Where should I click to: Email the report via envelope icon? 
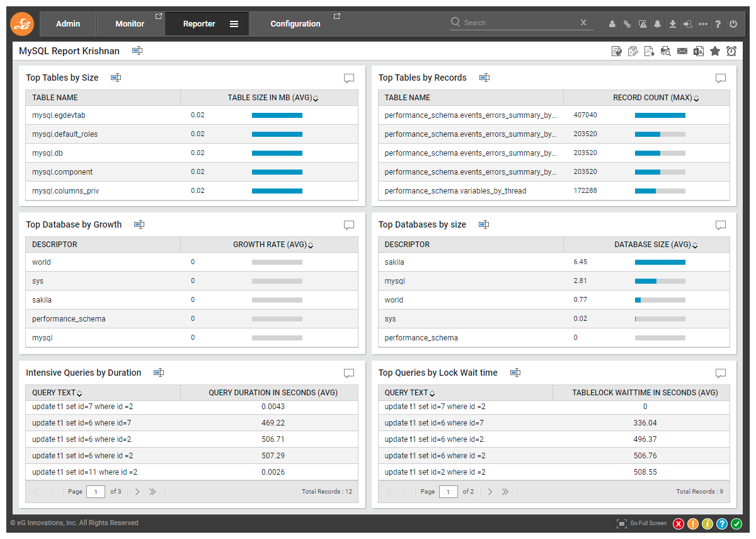click(682, 51)
